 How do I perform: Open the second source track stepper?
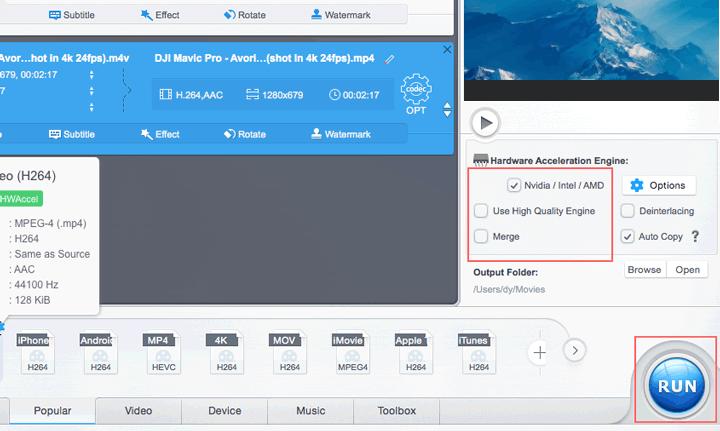(91, 91)
